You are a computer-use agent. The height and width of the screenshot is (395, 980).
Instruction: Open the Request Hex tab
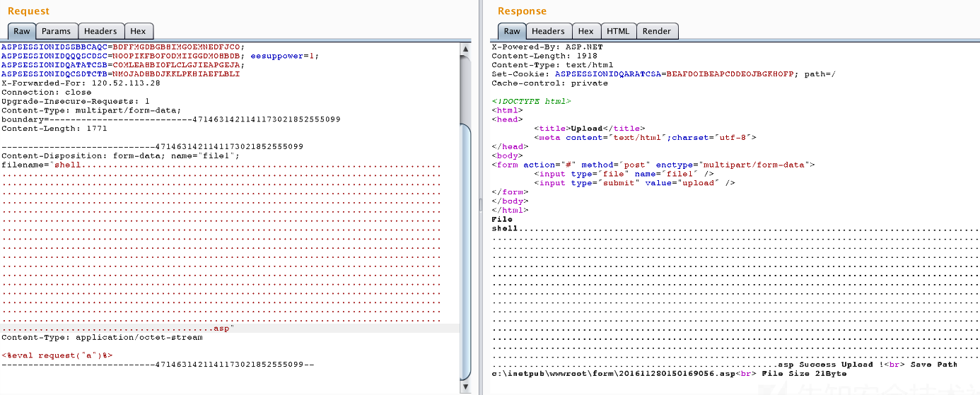click(x=138, y=31)
